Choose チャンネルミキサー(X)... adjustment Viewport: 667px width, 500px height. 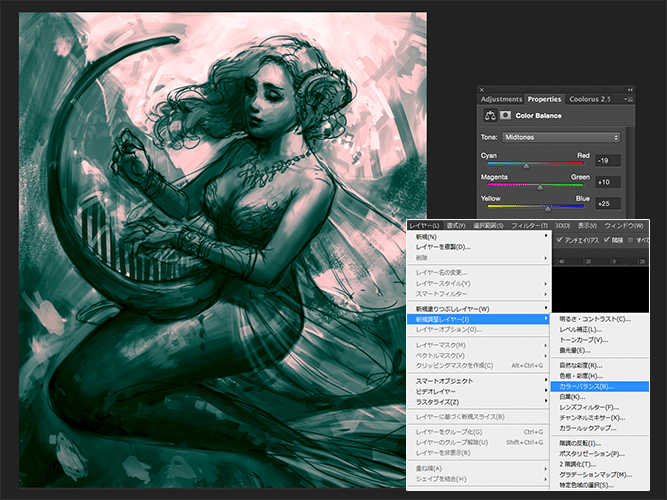tap(600, 418)
